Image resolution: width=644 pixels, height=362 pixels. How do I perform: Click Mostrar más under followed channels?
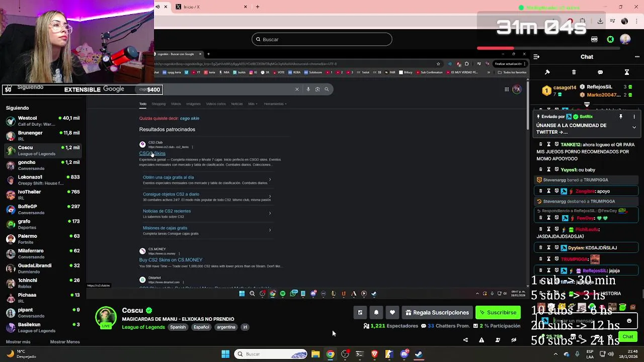coord(18,342)
